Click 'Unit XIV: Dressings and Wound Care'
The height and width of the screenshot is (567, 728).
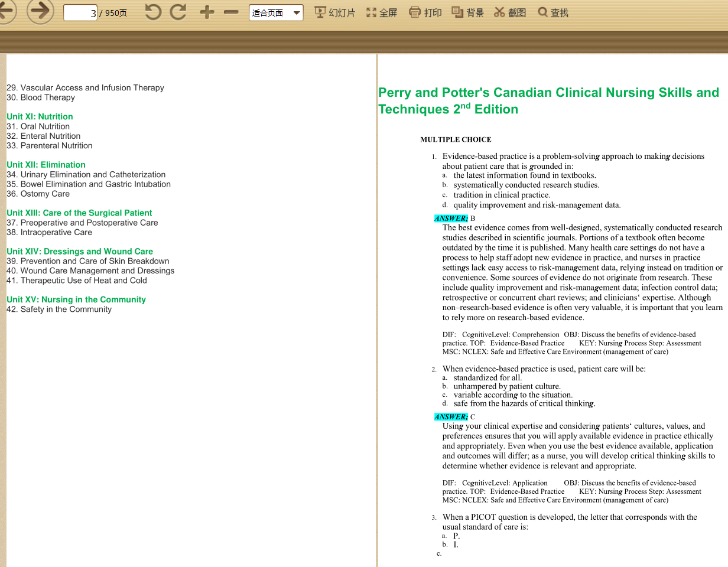(x=80, y=251)
